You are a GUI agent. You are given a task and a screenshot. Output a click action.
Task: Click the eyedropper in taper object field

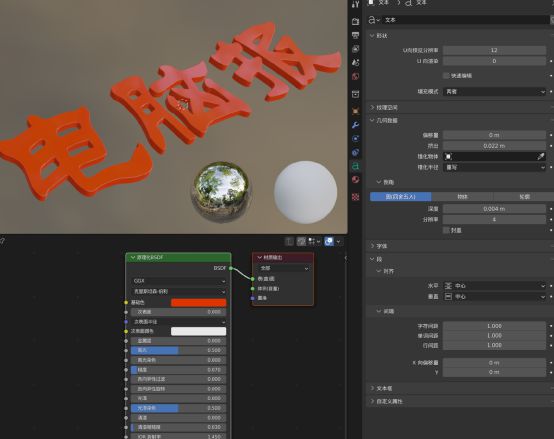coord(541,156)
